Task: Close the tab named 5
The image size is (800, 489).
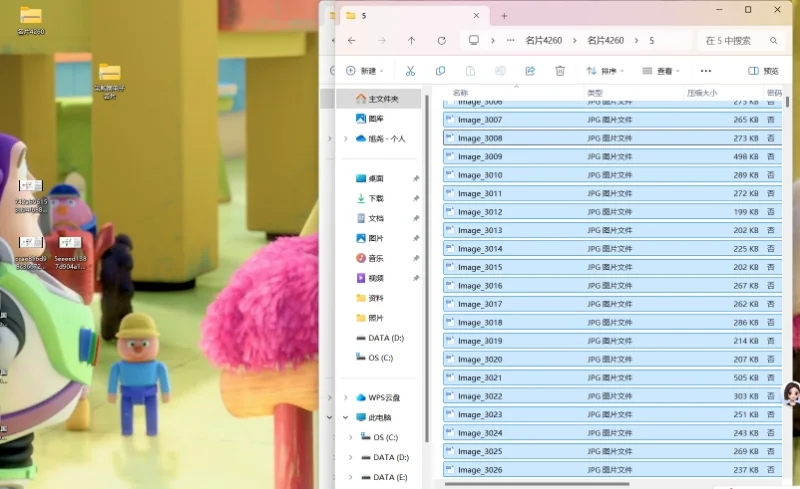Action: (x=476, y=16)
